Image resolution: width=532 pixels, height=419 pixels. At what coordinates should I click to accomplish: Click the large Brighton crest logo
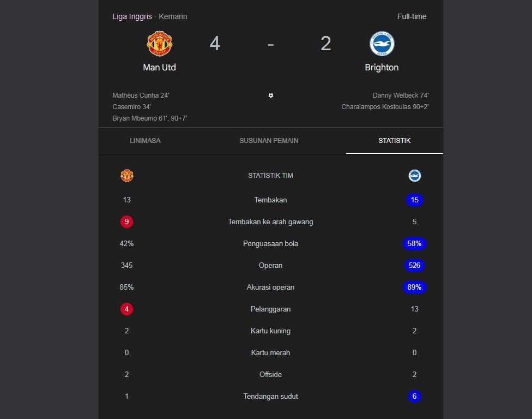click(x=382, y=44)
